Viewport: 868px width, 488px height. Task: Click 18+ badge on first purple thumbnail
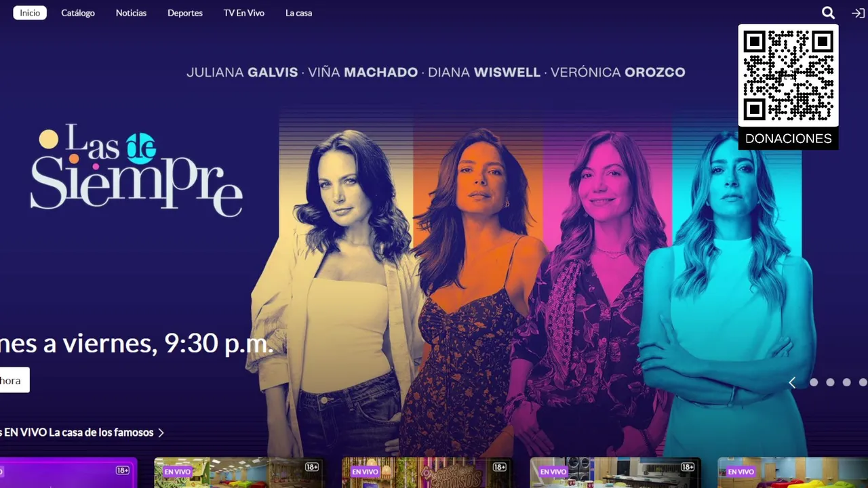coord(123,470)
